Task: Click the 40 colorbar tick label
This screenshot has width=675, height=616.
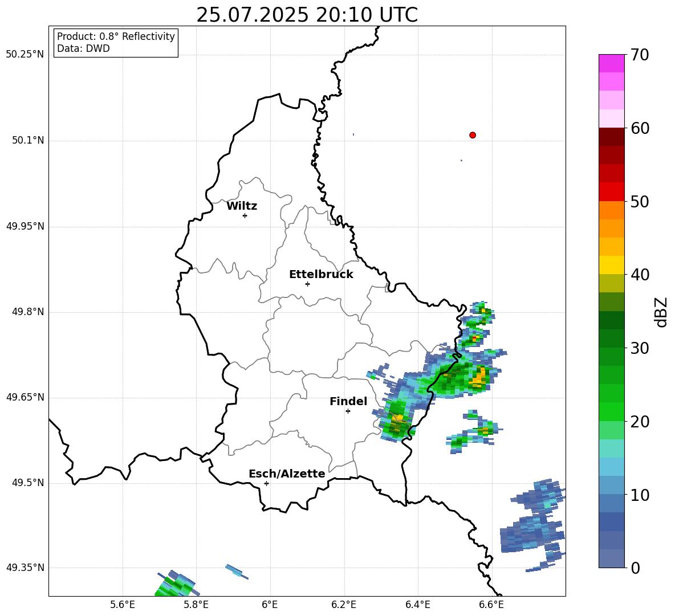Action: click(640, 275)
